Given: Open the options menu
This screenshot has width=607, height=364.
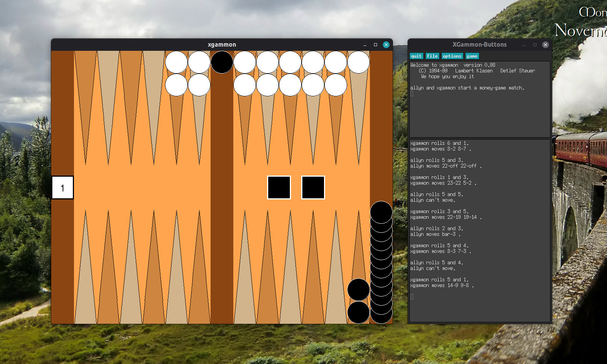Looking at the screenshot, I should point(452,56).
